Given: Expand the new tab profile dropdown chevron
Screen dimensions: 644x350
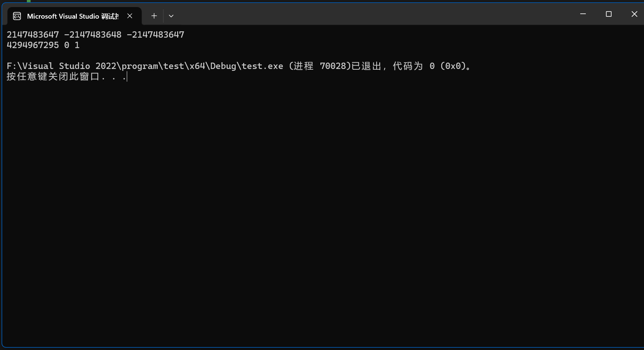Looking at the screenshot, I should 171,16.
